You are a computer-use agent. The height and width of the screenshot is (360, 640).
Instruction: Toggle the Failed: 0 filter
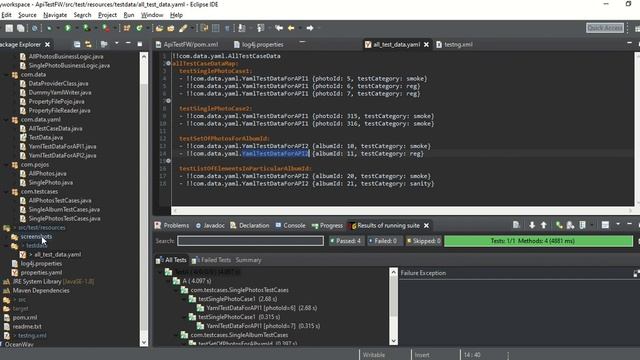(383, 241)
